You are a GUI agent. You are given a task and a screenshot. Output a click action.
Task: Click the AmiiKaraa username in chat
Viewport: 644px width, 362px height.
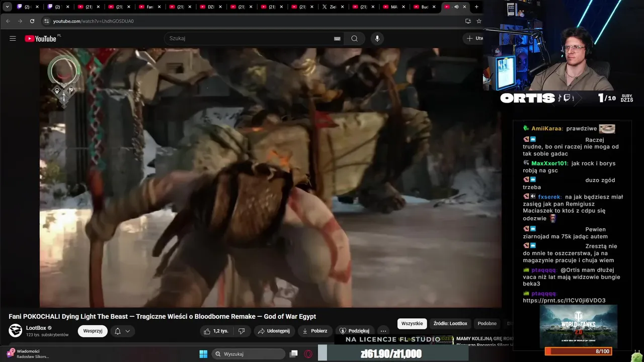(x=547, y=129)
